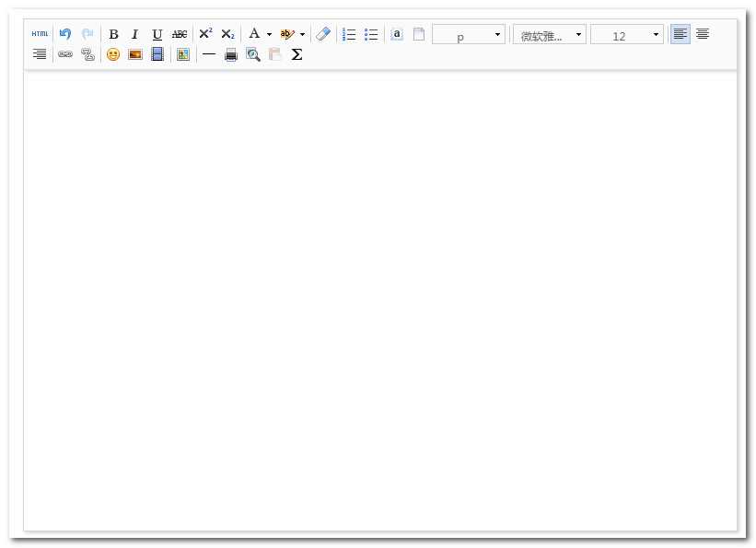This screenshot has width=756, height=548.
Task: Open the font size dropdown showing 12
Action: (x=627, y=34)
